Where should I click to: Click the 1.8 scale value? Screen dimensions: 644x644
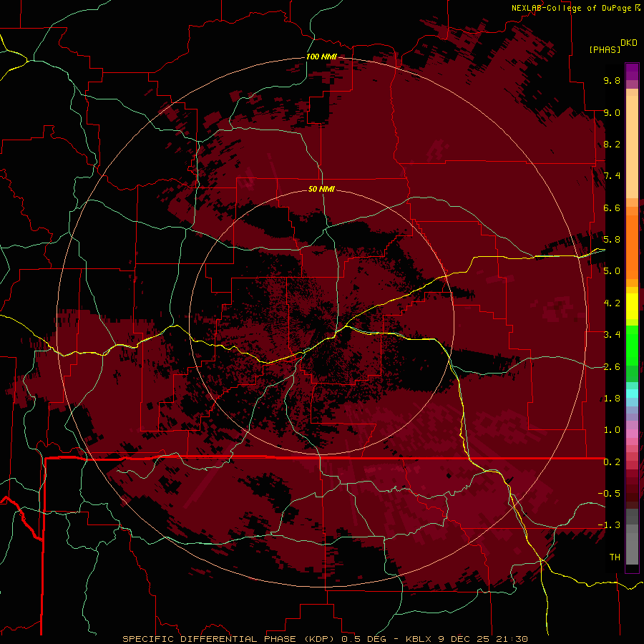[x=612, y=399]
